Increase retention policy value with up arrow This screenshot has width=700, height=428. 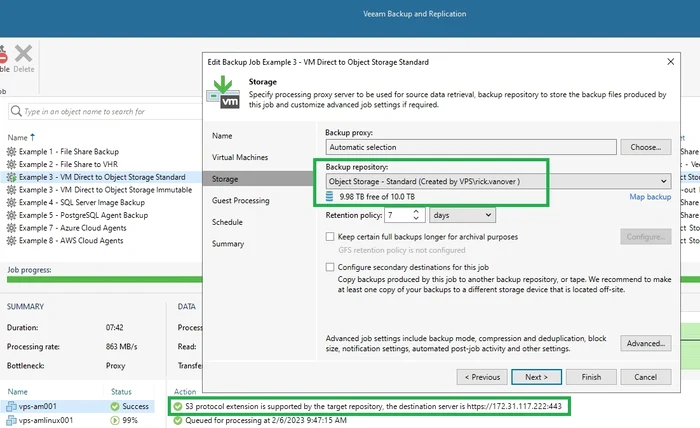tap(416, 212)
